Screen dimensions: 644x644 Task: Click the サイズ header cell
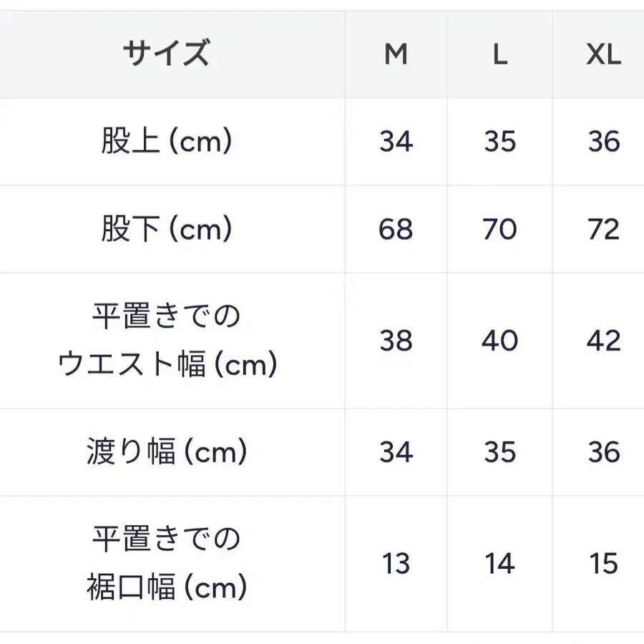166,54
